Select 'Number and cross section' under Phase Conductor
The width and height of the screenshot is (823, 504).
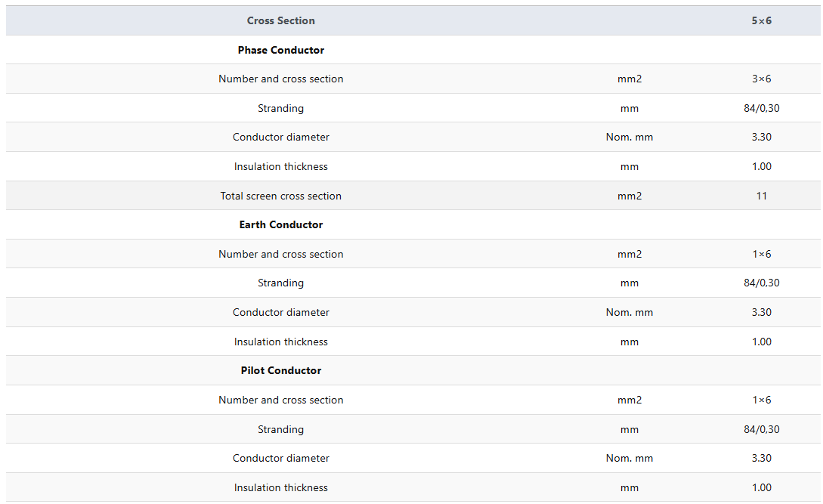coord(281,79)
